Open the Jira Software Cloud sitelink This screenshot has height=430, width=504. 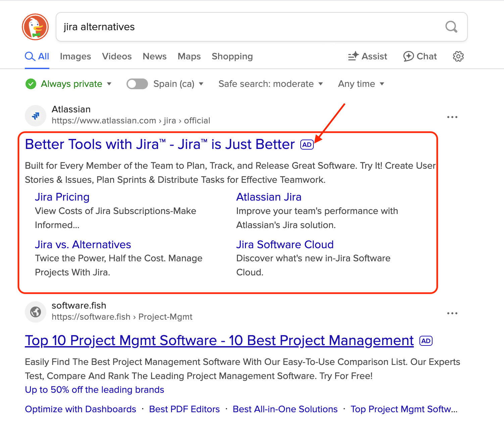[x=285, y=245]
